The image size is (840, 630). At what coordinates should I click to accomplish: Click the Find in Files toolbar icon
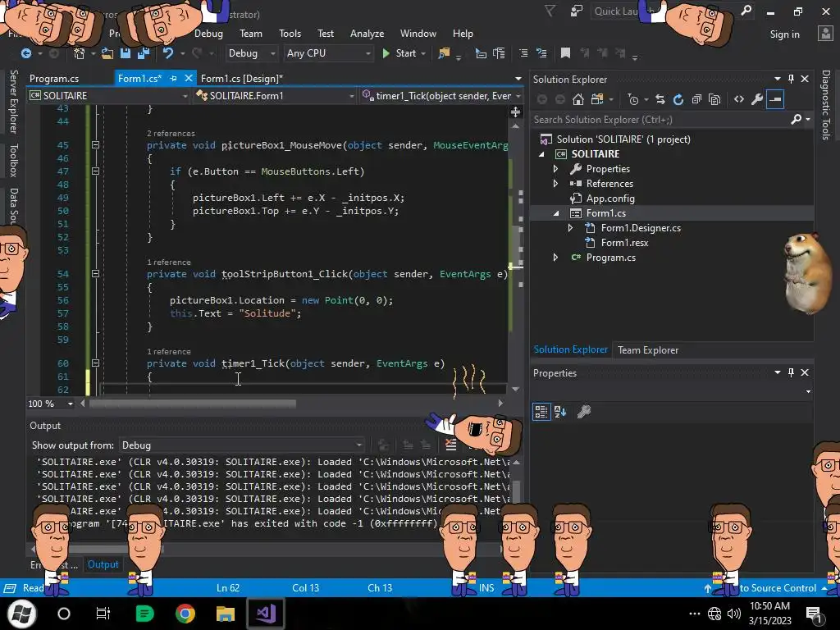click(444, 53)
